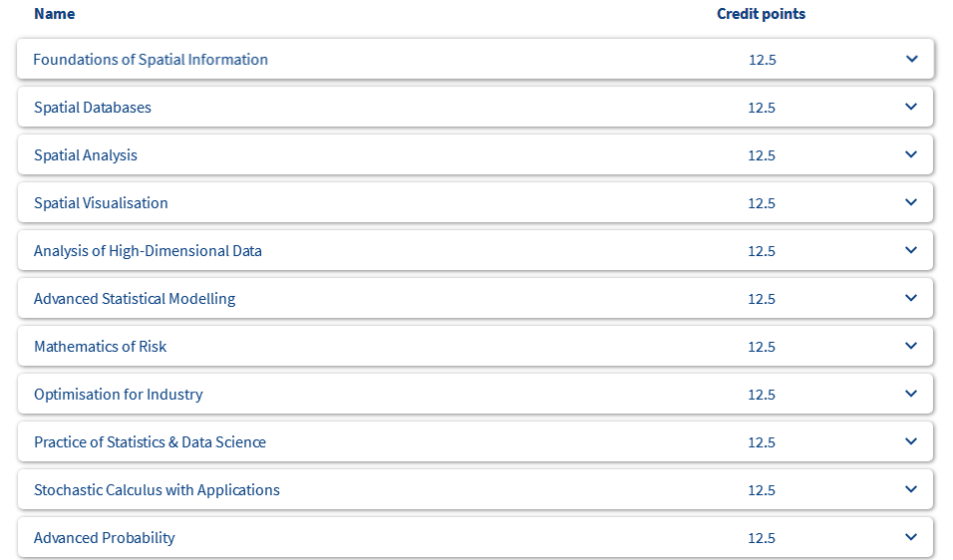Click the Name column header
The height and width of the screenshot is (560, 953).
click(55, 14)
